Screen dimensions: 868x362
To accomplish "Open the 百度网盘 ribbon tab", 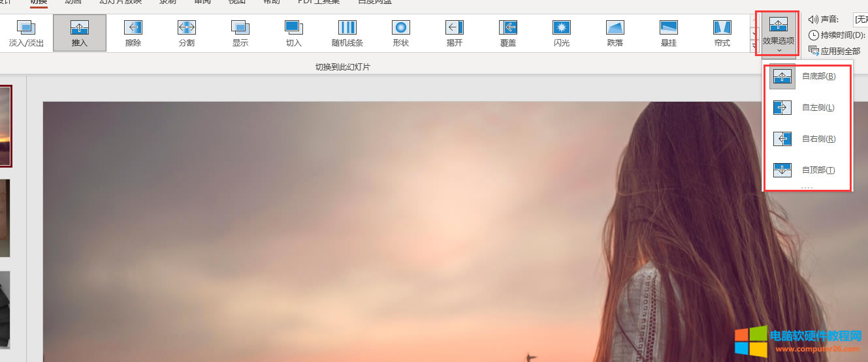I will (x=375, y=2).
